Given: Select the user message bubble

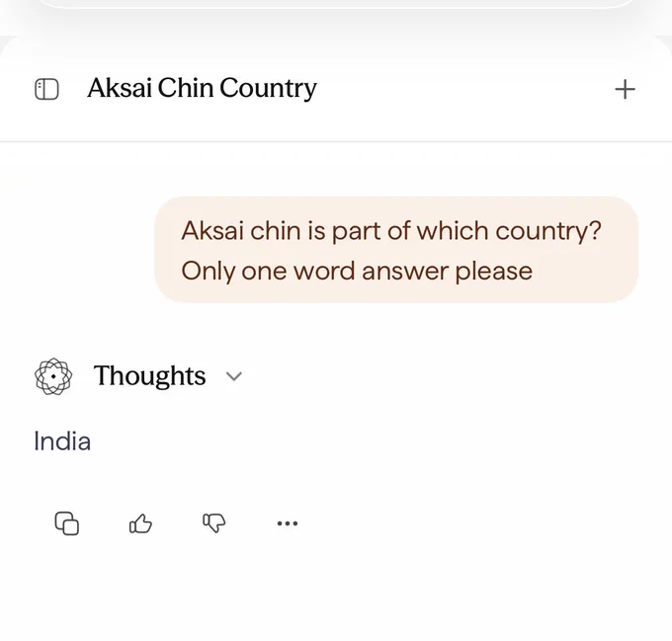Looking at the screenshot, I should pos(396,250).
